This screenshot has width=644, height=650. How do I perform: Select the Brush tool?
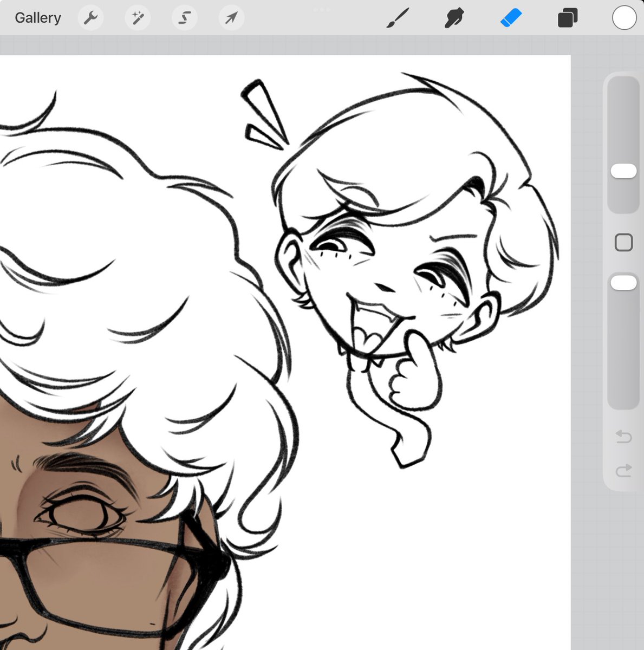398,18
